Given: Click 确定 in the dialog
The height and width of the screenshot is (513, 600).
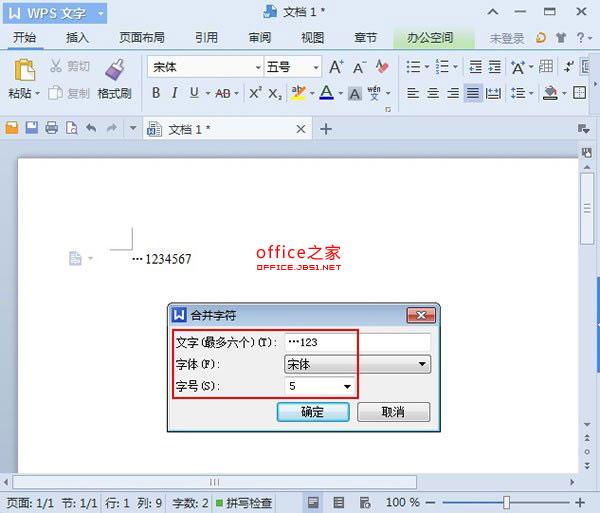Looking at the screenshot, I should [313, 412].
